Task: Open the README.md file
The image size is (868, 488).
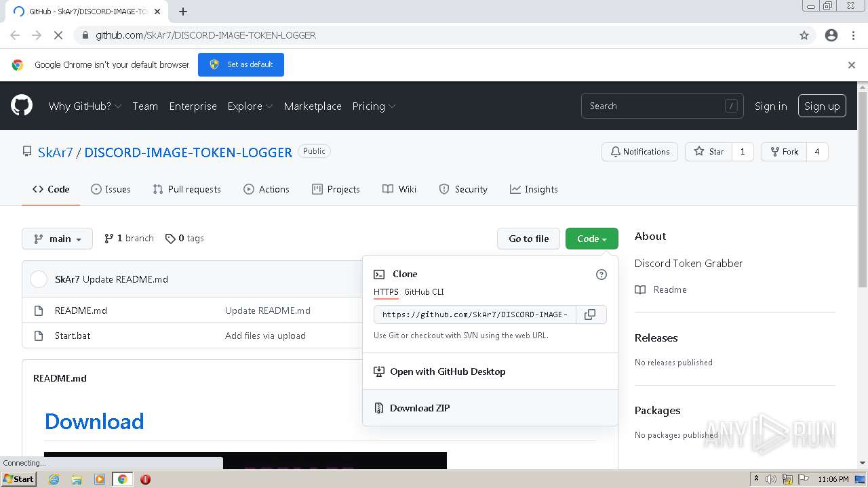Action: 81,310
